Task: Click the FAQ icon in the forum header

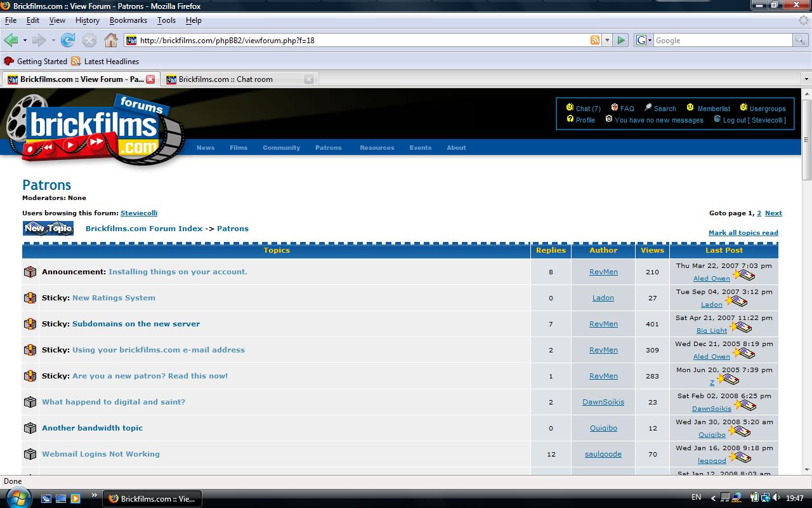Action: 613,108
